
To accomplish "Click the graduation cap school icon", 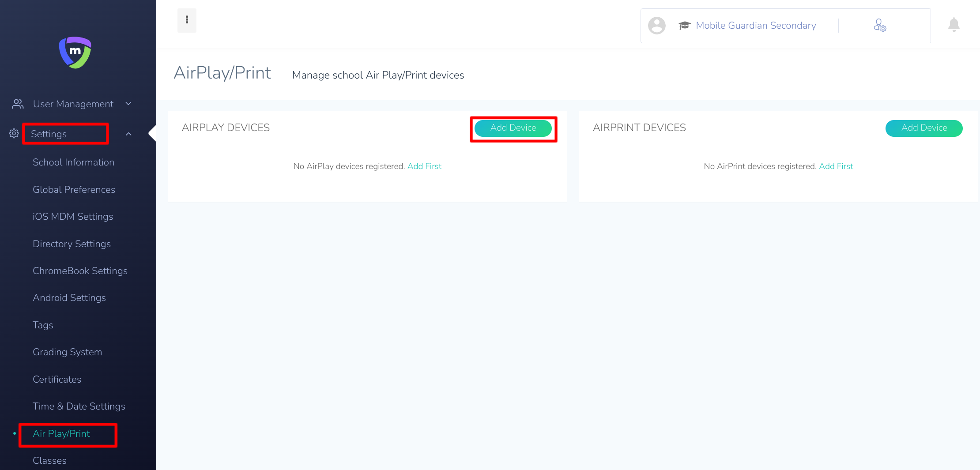I will pos(684,26).
